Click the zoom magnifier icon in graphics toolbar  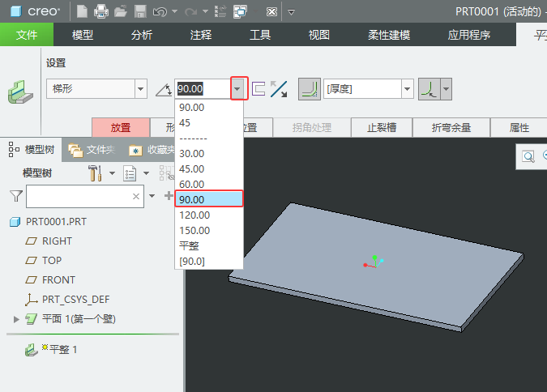pyautogui.click(x=528, y=156)
